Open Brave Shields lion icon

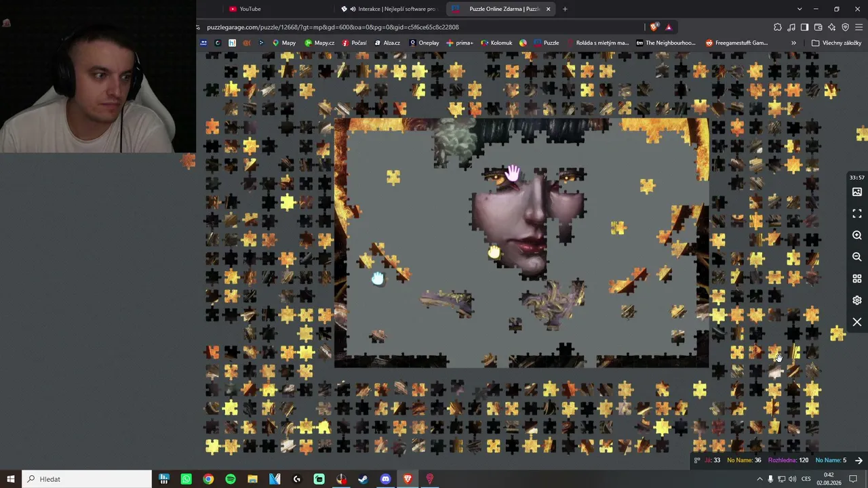tap(654, 27)
